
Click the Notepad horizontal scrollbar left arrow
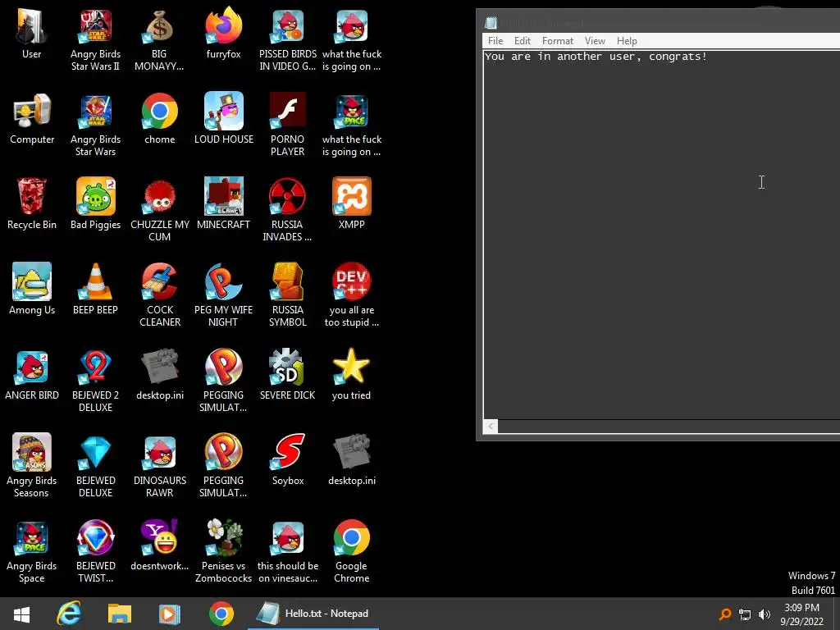491,427
